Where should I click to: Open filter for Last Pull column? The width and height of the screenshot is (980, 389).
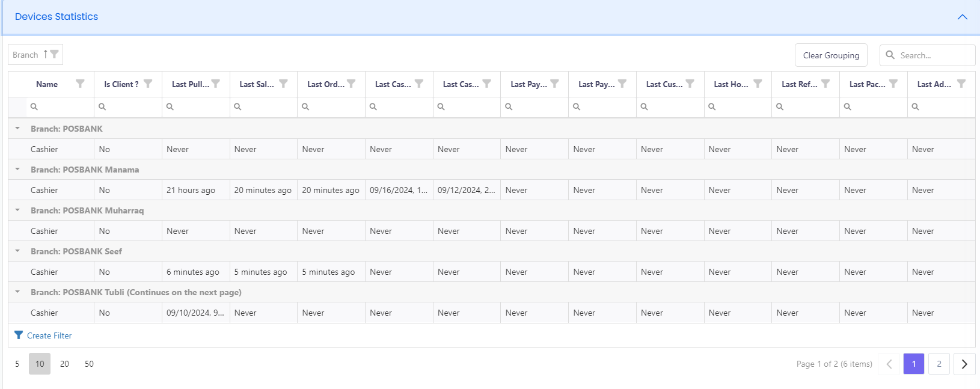pyautogui.click(x=216, y=84)
